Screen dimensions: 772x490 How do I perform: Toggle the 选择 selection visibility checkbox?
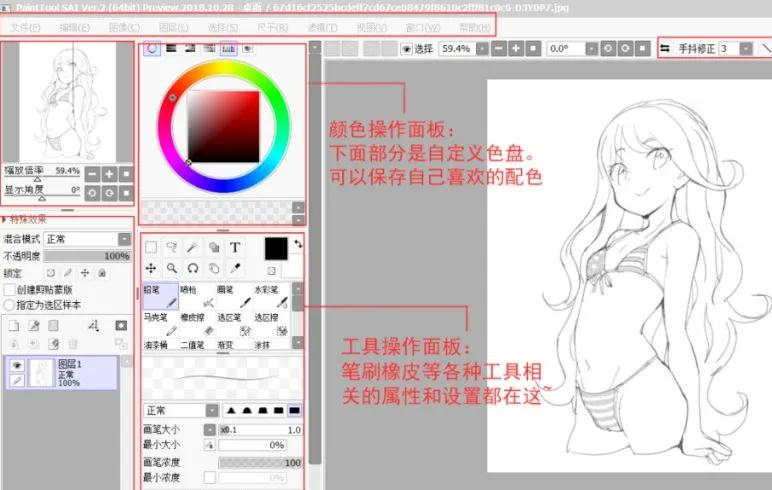pos(406,49)
